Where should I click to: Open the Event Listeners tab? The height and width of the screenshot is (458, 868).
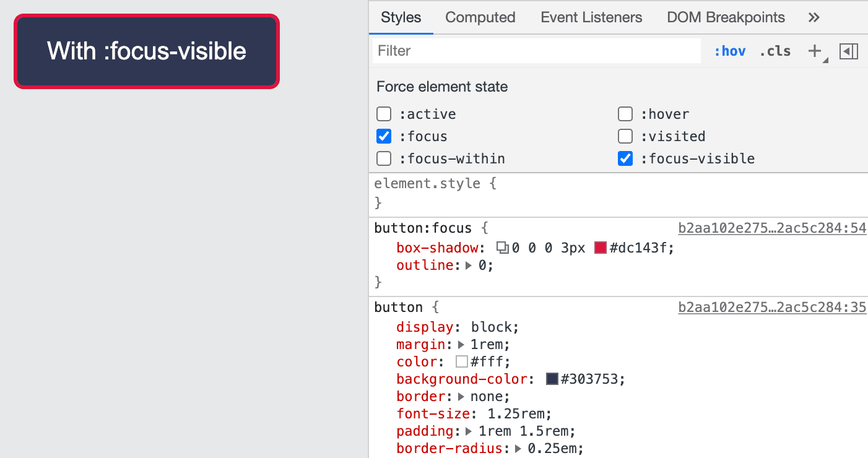(591, 17)
